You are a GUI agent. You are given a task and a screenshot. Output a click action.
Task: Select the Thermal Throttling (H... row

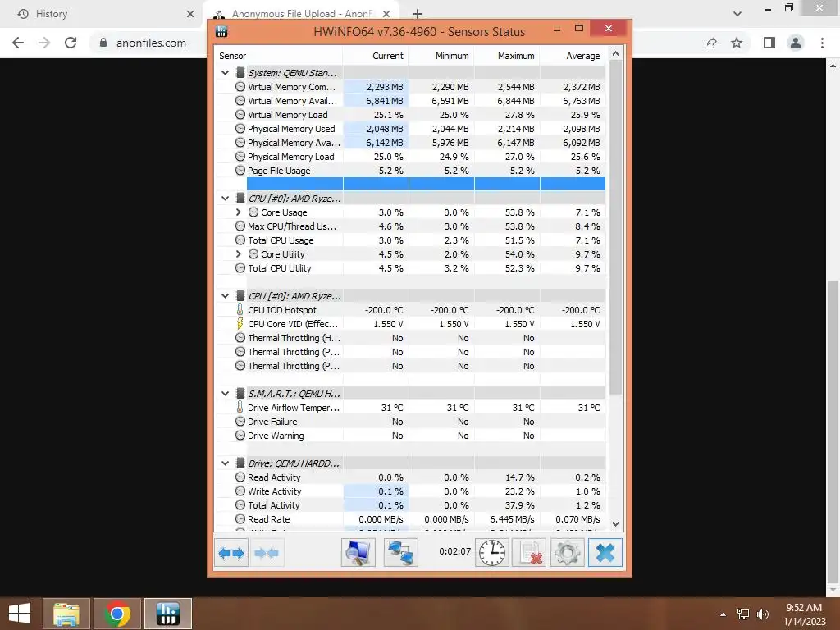click(x=410, y=337)
